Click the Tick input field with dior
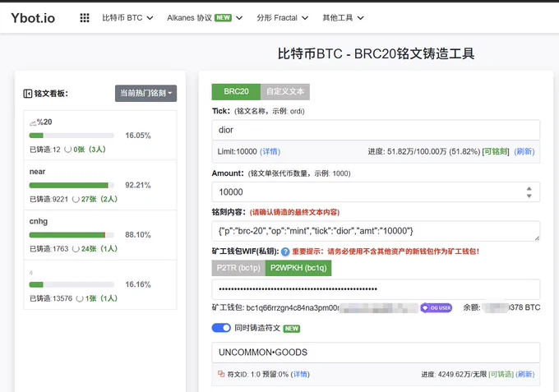The height and width of the screenshot is (392, 559). 376,130
